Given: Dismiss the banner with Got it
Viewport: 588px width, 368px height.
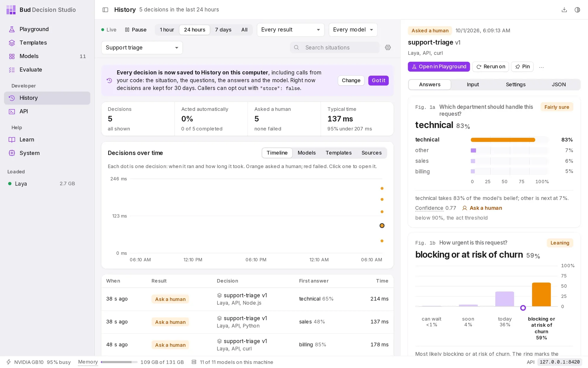Looking at the screenshot, I should (378, 80).
